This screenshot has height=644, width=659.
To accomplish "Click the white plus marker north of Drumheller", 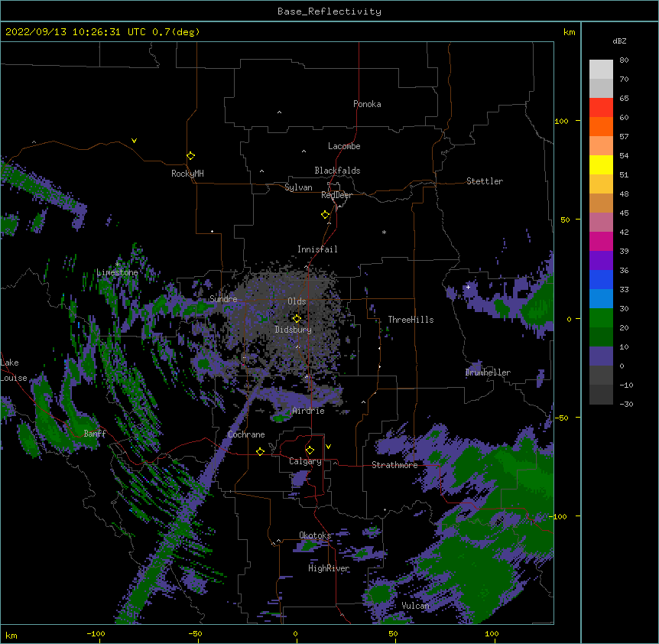I will (468, 287).
